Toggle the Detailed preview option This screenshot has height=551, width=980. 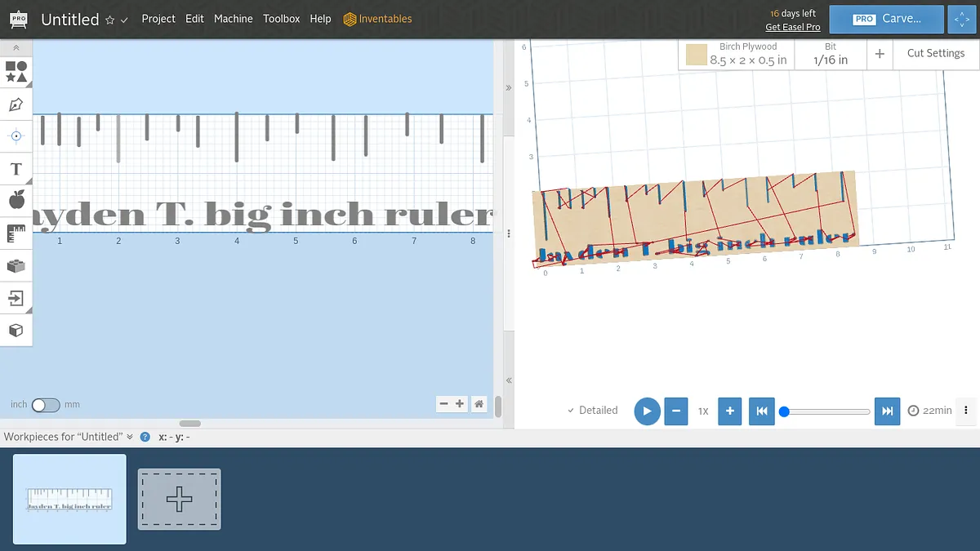pyautogui.click(x=593, y=411)
